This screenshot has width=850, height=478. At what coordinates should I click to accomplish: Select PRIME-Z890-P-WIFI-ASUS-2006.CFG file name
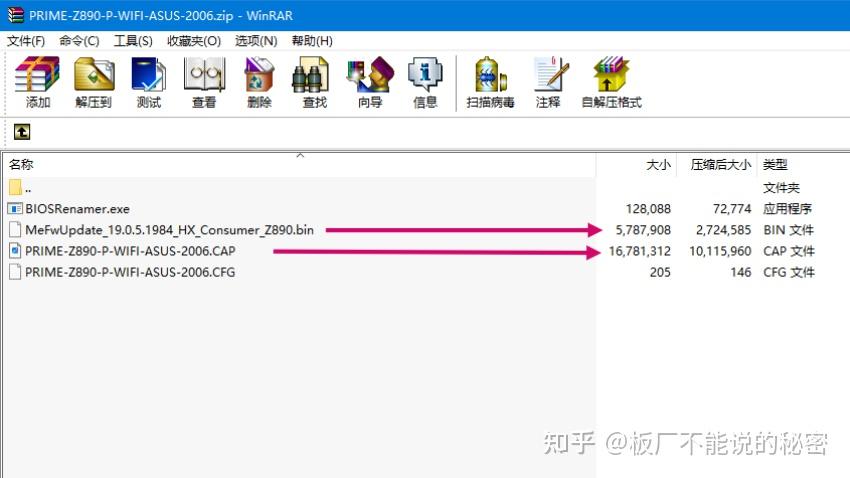(130, 272)
